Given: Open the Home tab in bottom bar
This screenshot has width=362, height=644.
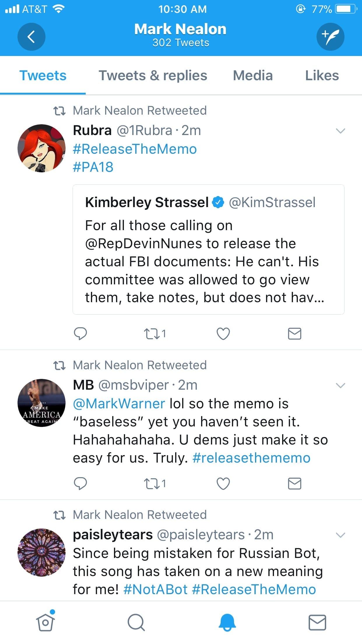Looking at the screenshot, I should click(x=45, y=622).
